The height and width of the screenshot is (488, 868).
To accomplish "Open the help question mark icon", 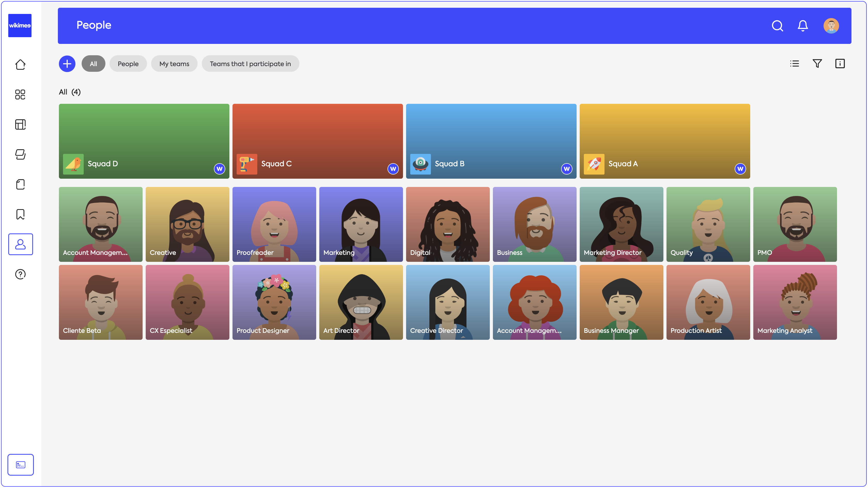I will 20,274.
